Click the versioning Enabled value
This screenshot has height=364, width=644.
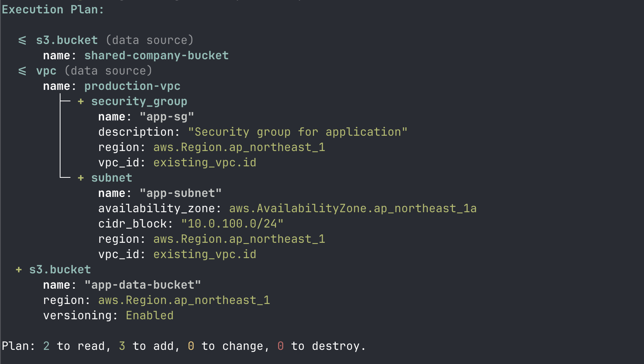pyautogui.click(x=149, y=315)
